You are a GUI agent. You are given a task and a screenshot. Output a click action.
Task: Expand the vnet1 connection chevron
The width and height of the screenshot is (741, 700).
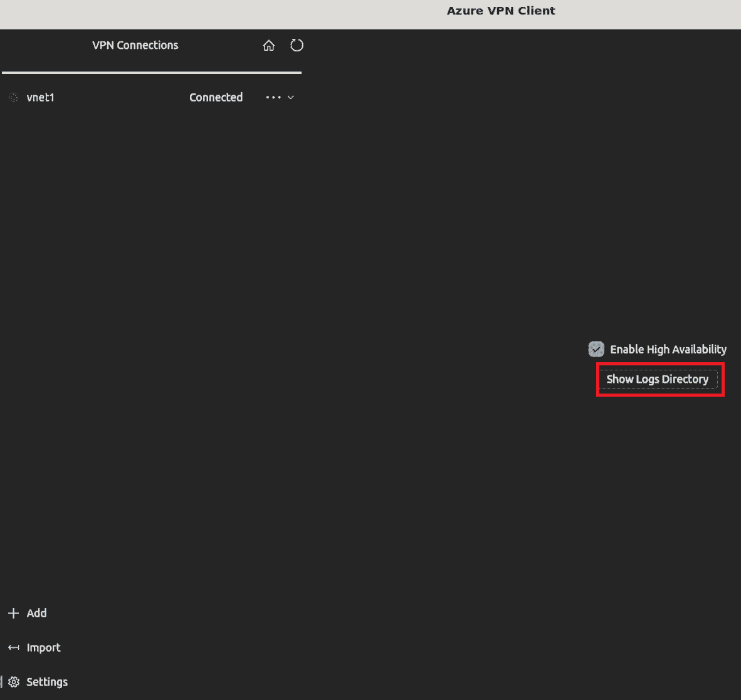click(291, 97)
